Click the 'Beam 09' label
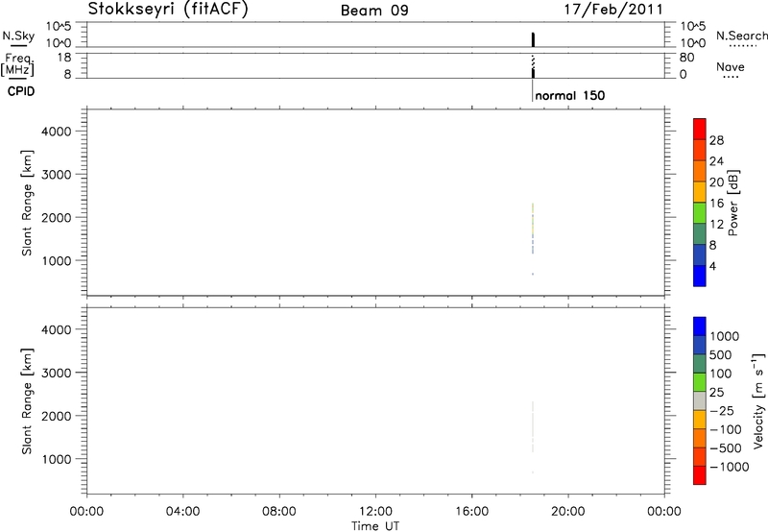Screen dimensions: 768x532 (374, 11)
